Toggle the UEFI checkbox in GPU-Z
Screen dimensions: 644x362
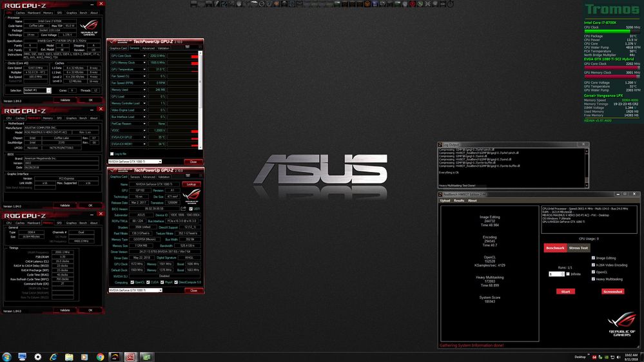tap(191, 209)
